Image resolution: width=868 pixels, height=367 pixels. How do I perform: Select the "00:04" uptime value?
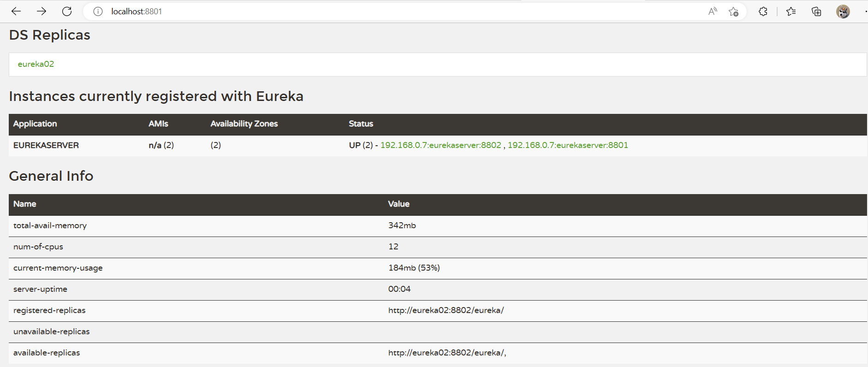tap(399, 289)
